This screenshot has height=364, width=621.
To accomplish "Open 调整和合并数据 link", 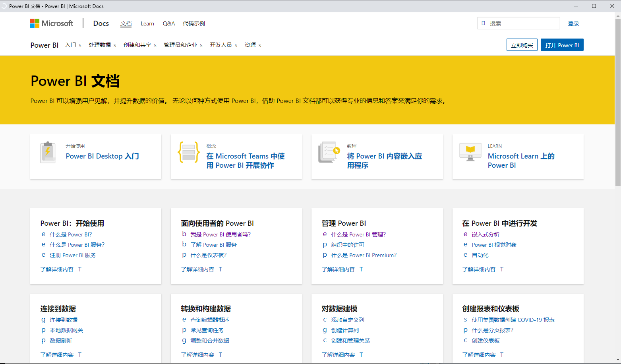I will 210,341.
